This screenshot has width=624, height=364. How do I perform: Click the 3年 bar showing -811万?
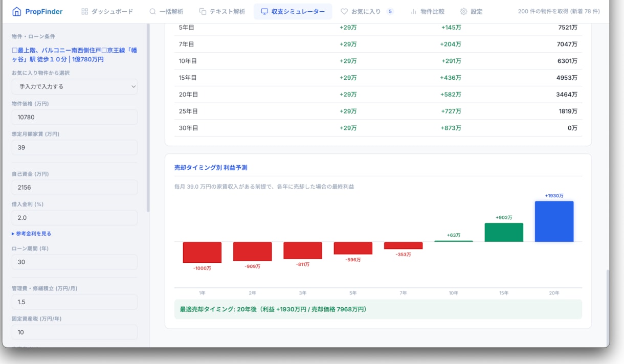point(303,251)
